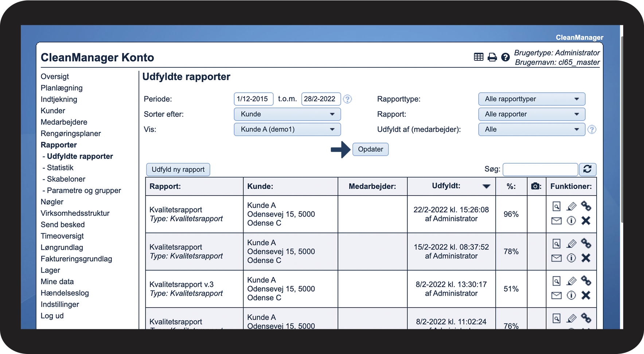
Task: Edit the 78% report with pencil icon
Action: point(571,244)
